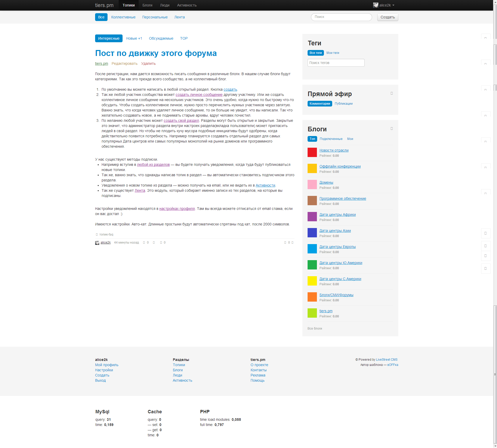Click the orange Блоги/СМИ/Форумы blog avatar
497x448 pixels.
(x=312, y=297)
